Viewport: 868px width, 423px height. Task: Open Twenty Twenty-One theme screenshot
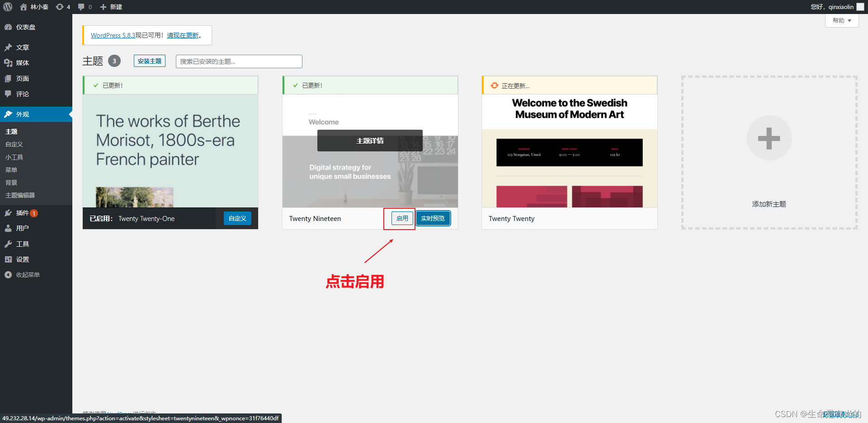click(x=170, y=151)
